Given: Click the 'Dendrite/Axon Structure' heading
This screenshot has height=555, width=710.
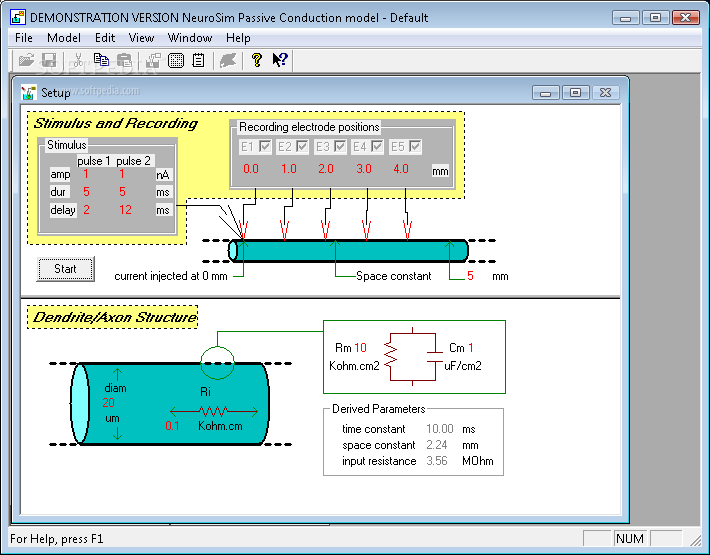Looking at the screenshot, I should 114,317.
